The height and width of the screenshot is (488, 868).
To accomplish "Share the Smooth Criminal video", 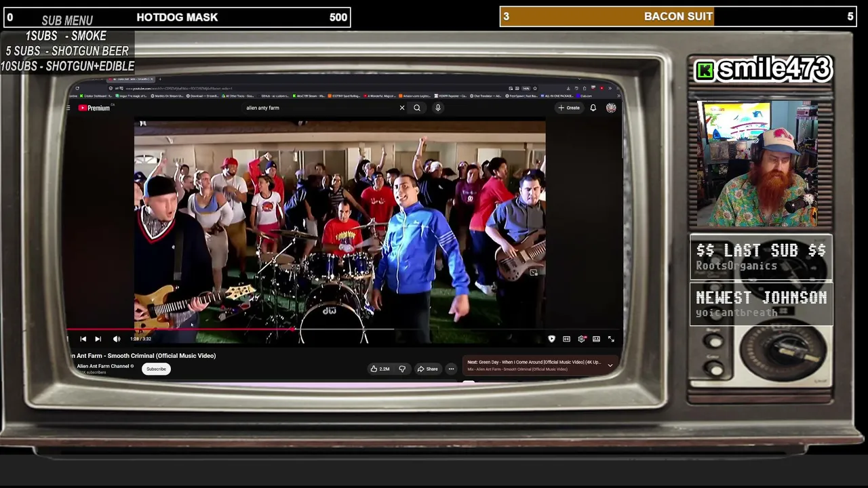I will pyautogui.click(x=428, y=369).
